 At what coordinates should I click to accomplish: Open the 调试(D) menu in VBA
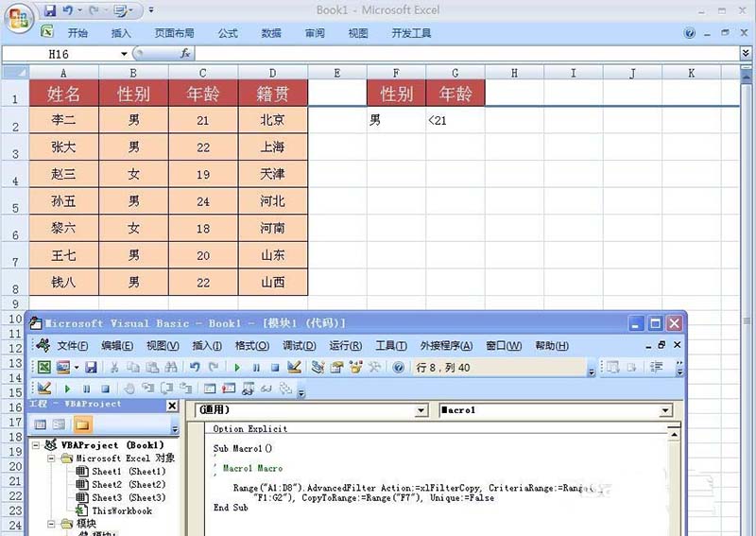click(300, 346)
